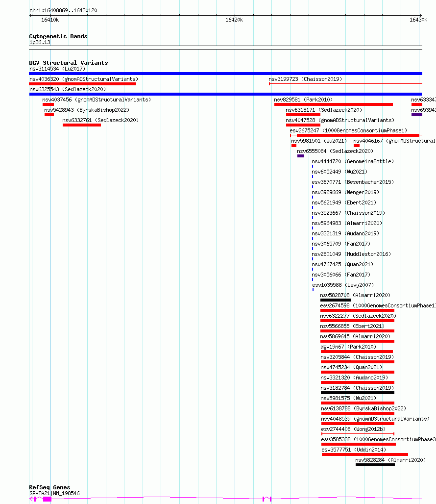The width and height of the screenshot is (436, 504).
Task: Select nsv5621949 (Ebert2021) label
Action: (x=344, y=202)
